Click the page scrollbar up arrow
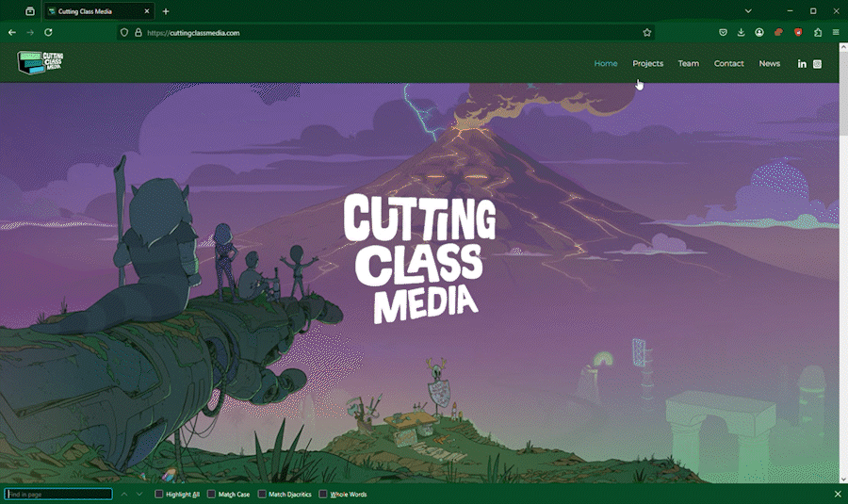Viewport: 848px width, 504px height. 843,47
